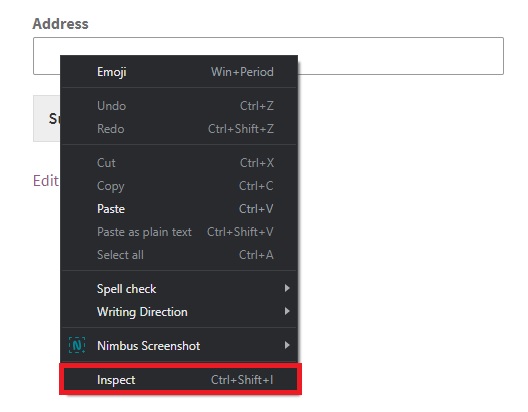Click the Nimbus Screenshot extension icon

click(77, 345)
